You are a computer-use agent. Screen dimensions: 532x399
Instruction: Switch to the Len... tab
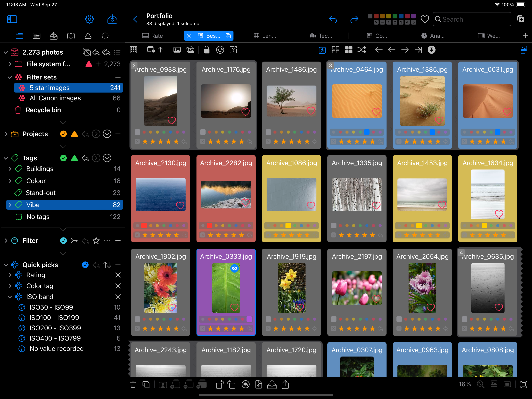[x=265, y=36]
